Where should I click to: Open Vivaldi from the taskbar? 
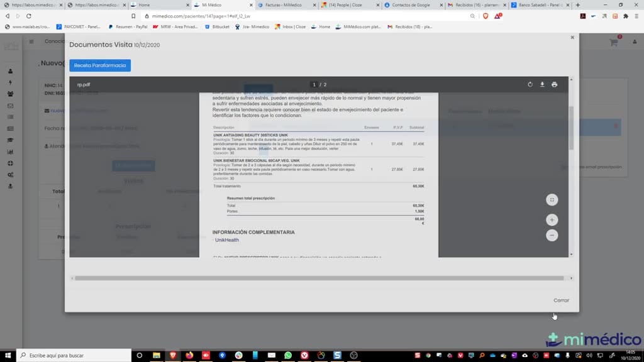(x=304, y=356)
